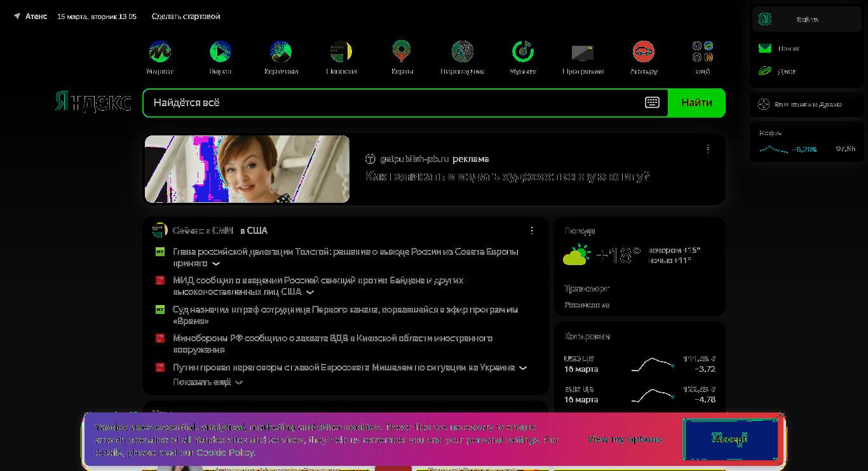The image size is (868, 471).
Task: Click the on-screen keyboard icon in search bar
Action: click(x=652, y=102)
